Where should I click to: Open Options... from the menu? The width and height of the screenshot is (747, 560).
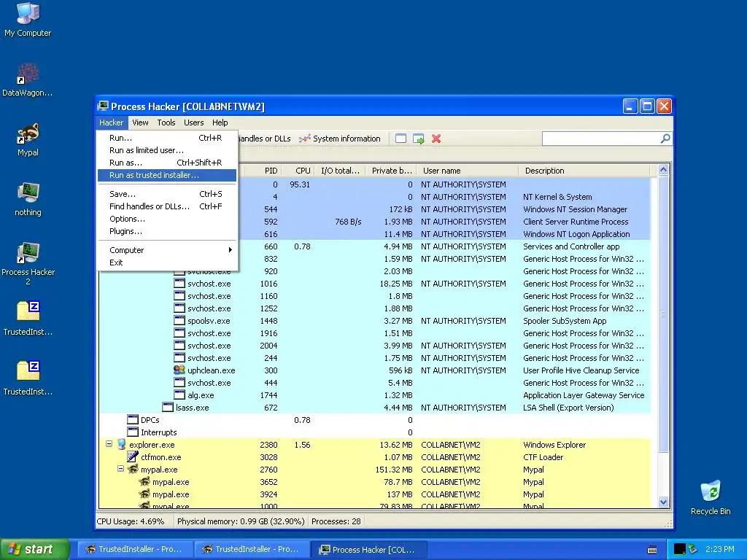click(167, 219)
